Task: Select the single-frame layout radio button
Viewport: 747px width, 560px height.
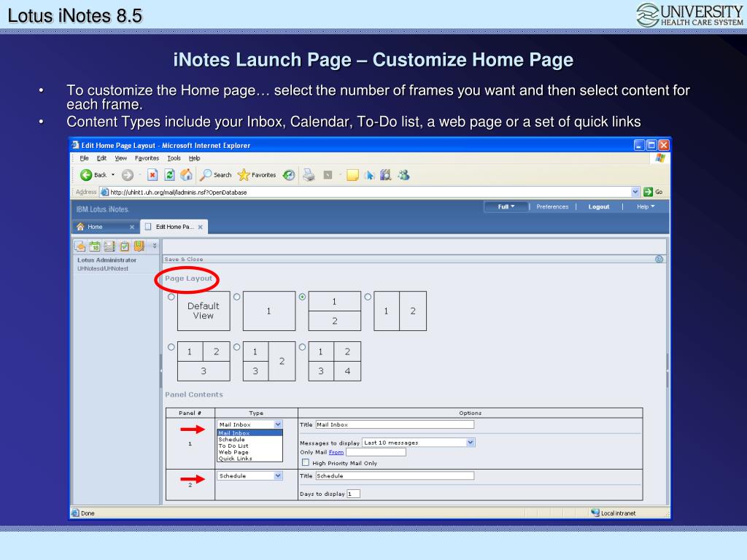Action: point(237,297)
